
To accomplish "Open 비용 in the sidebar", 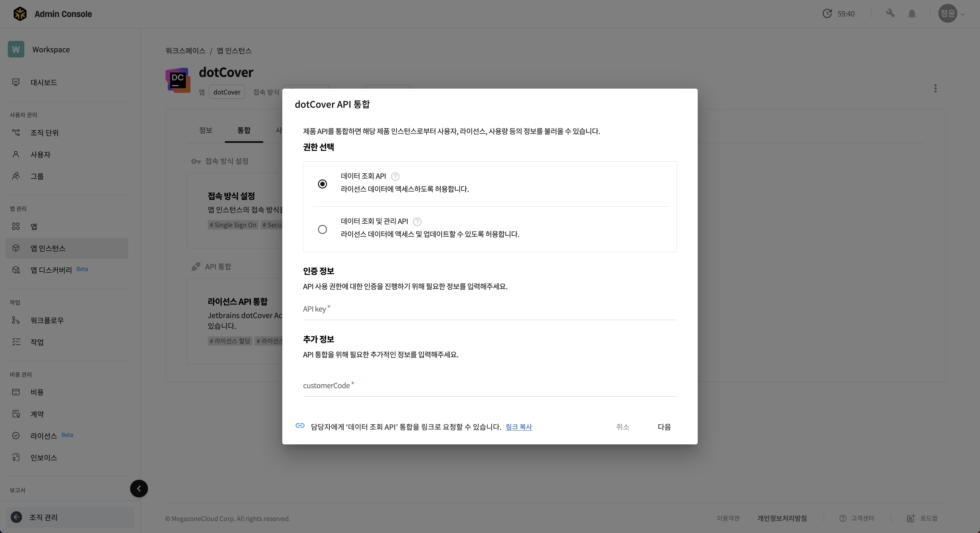I will coord(67,392).
